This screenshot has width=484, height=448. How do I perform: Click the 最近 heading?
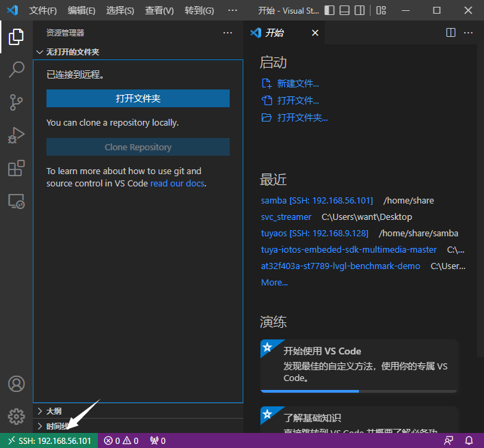273,180
